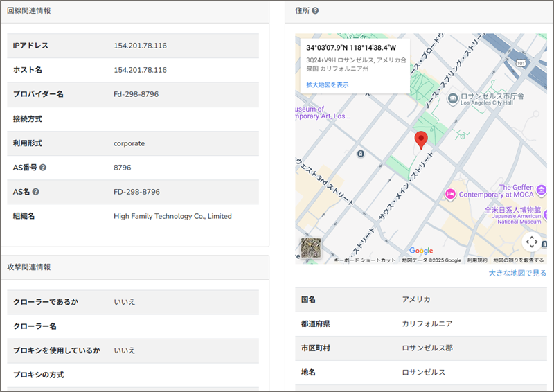The width and height of the screenshot is (554, 392).
Task: Click 地図の誤りを報告する link
Action: (519, 260)
